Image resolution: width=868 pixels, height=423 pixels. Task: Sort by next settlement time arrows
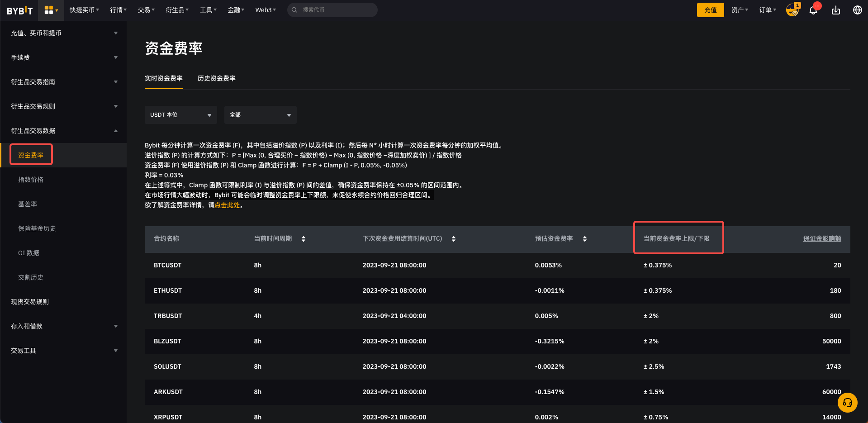click(454, 239)
